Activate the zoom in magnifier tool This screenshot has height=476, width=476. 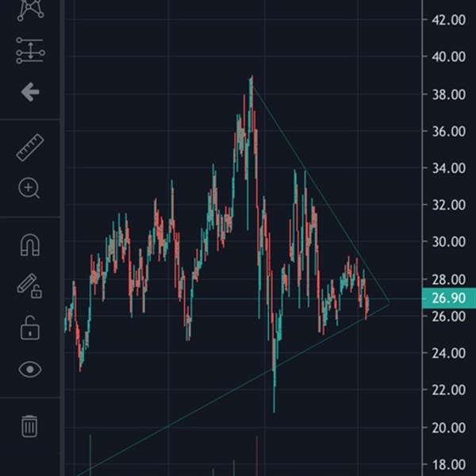tap(29, 188)
